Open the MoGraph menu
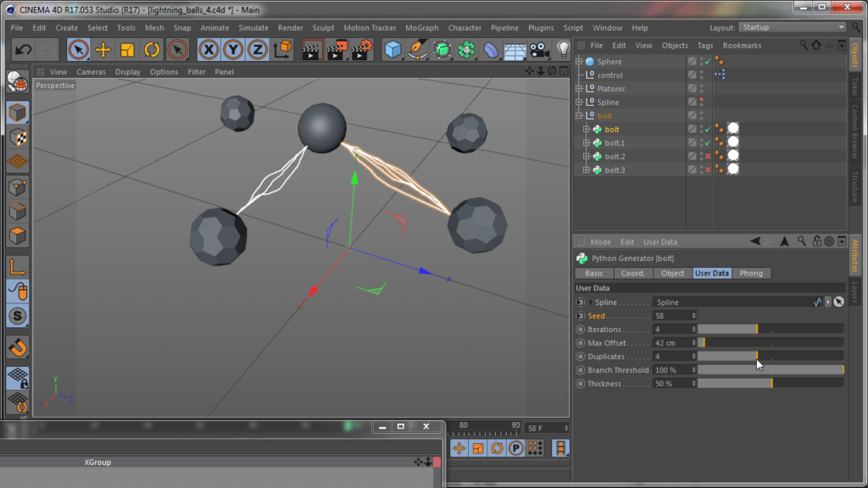868x488 pixels. [422, 28]
